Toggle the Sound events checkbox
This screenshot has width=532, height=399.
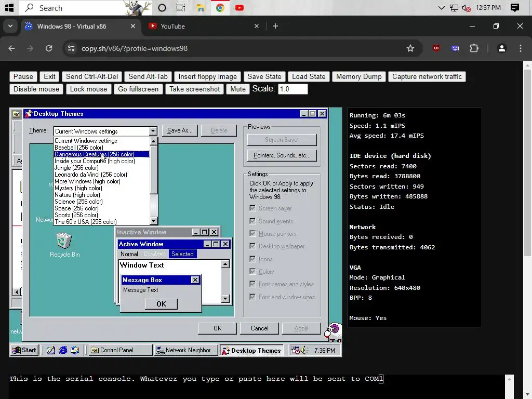coord(252,221)
